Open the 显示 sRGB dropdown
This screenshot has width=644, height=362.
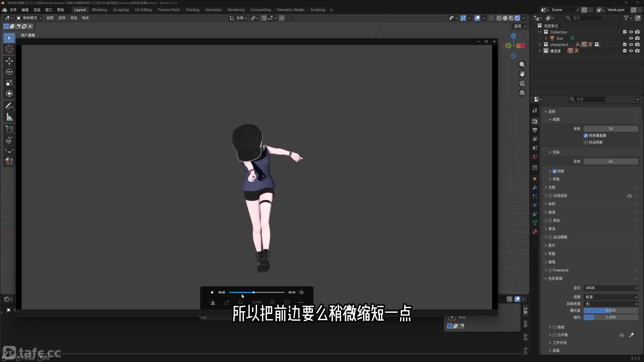tap(611, 288)
